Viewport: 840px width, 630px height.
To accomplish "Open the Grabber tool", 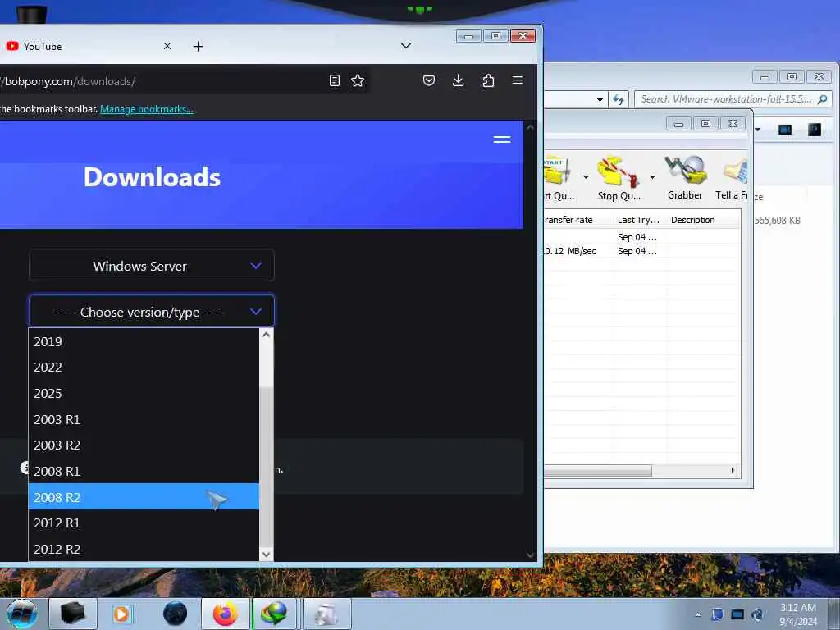I will (x=685, y=178).
